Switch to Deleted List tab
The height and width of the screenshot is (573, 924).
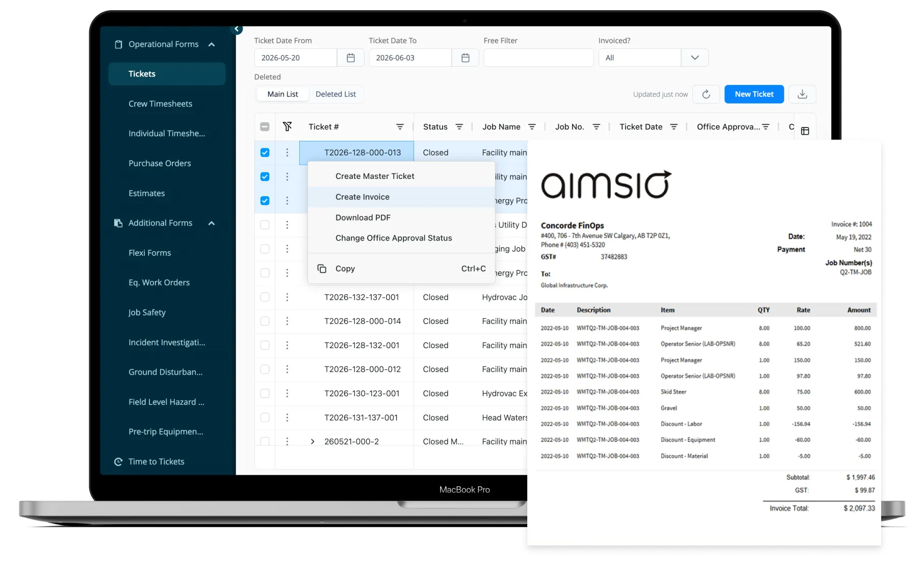click(x=336, y=94)
